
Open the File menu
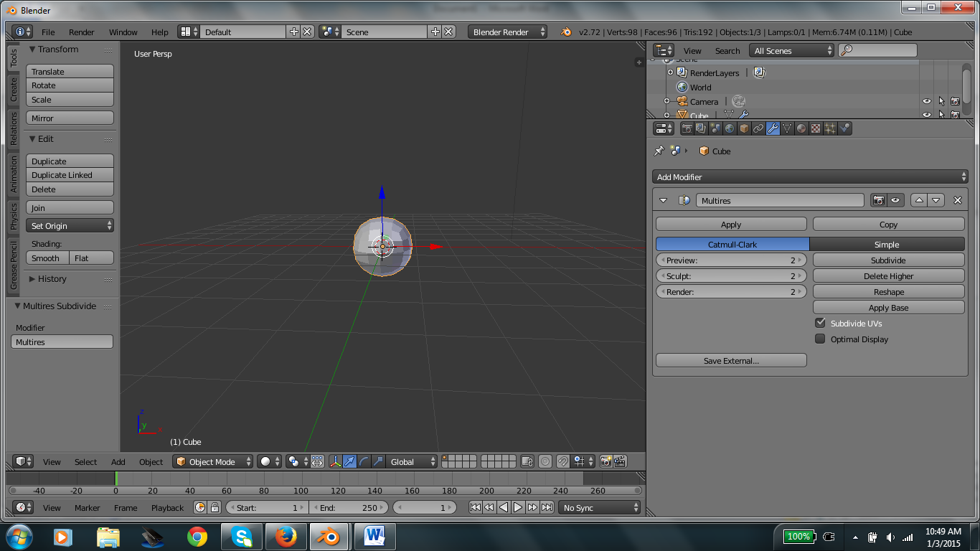coord(48,32)
